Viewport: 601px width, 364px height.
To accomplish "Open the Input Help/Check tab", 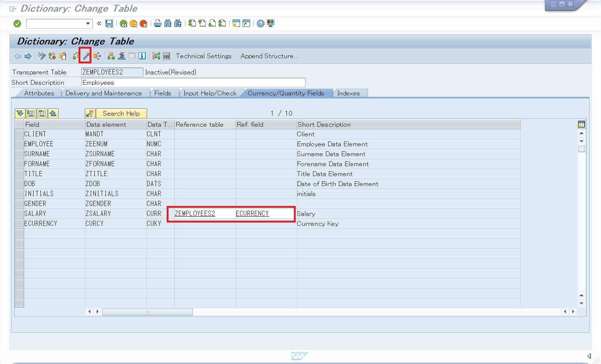I will coord(210,93).
